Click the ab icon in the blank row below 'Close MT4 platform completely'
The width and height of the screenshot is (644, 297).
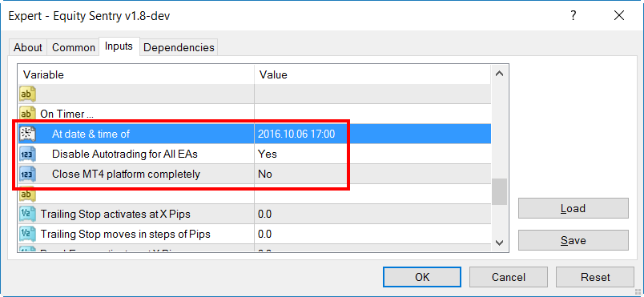28,194
